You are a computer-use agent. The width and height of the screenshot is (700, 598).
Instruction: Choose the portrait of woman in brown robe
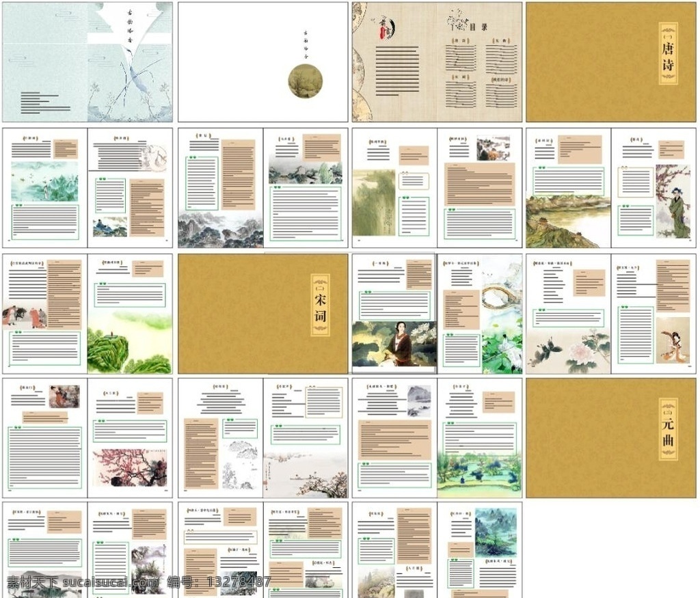[x=394, y=344]
